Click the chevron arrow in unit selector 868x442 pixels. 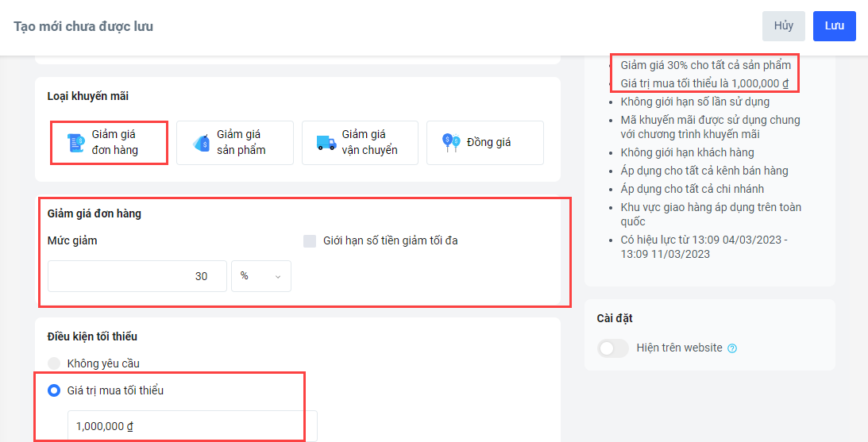pyautogui.click(x=278, y=277)
